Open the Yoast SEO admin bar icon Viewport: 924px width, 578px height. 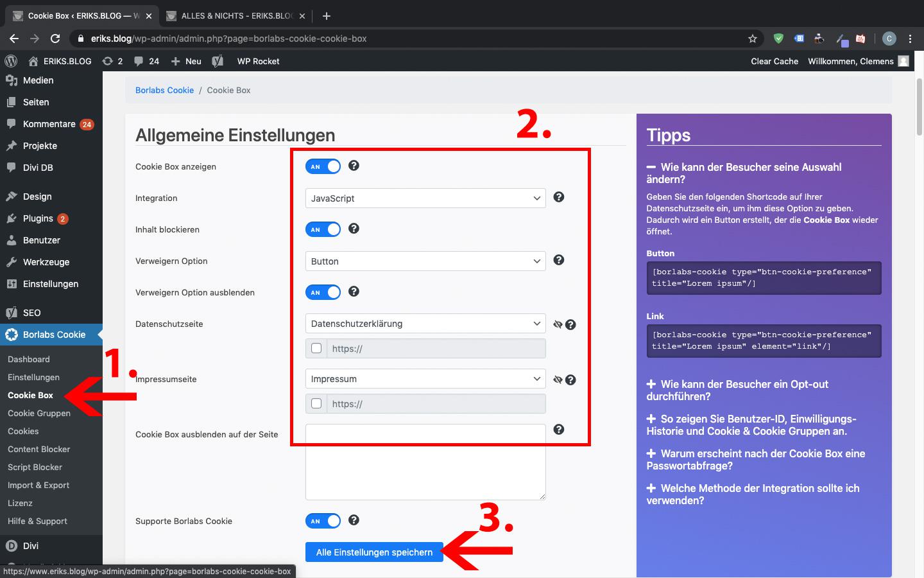click(x=218, y=61)
